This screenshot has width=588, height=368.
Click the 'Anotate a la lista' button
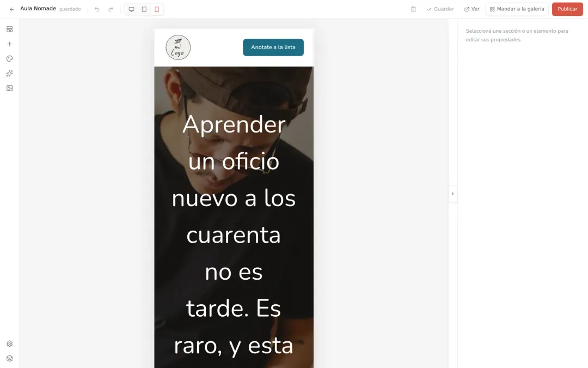(273, 47)
